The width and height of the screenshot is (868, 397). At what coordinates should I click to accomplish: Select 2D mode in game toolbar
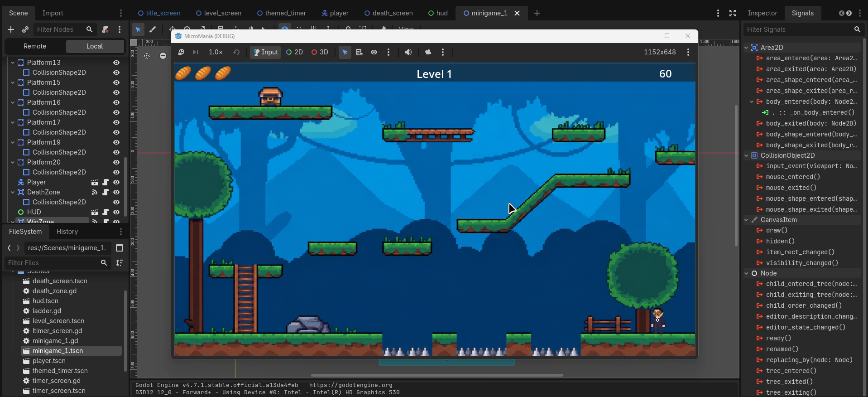295,52
